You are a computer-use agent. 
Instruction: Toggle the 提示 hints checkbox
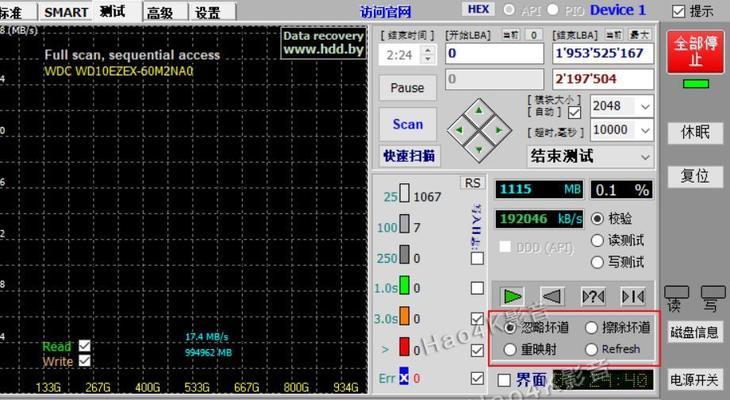coord(679,11)
